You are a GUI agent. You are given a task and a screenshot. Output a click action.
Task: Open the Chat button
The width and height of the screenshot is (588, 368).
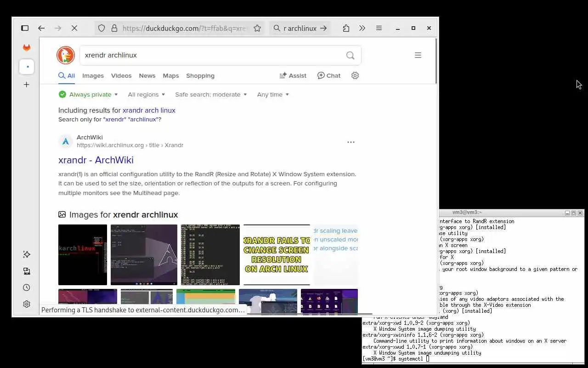pos(329,75)
